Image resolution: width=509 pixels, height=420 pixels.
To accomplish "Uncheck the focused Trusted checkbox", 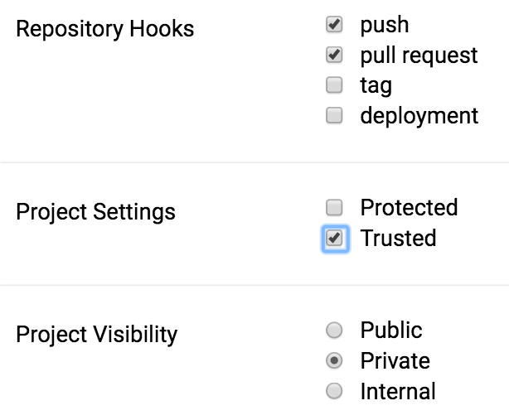I will pyautogui.click(x=334, y=238).
